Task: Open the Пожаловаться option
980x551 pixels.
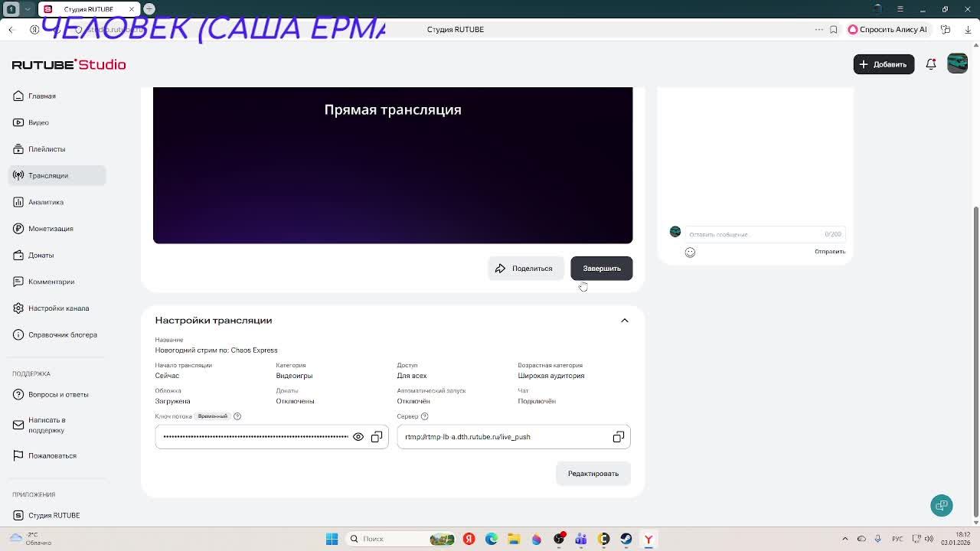Action: tap(57, 455)
